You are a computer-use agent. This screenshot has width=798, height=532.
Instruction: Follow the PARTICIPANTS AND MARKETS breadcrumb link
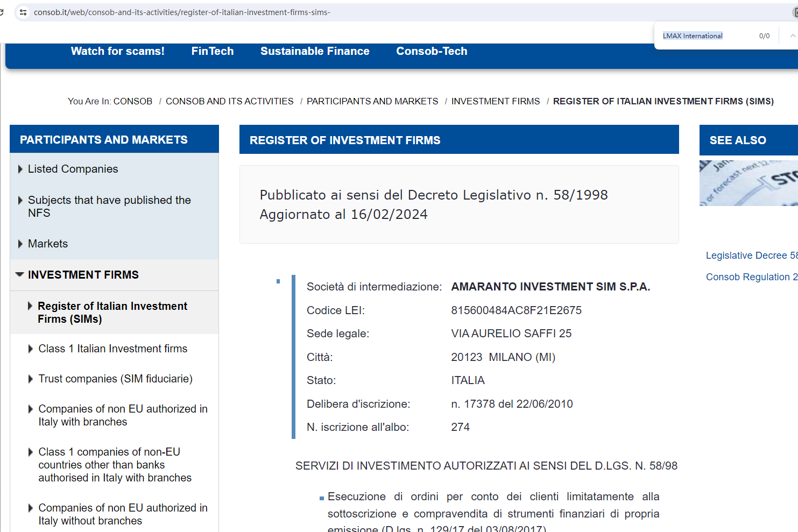(x=372, y=101)
